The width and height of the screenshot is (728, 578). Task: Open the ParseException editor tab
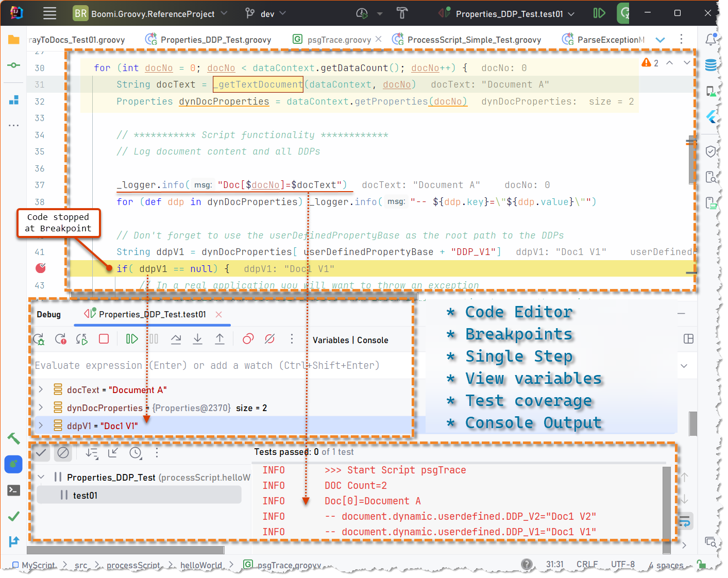point(603,40)
